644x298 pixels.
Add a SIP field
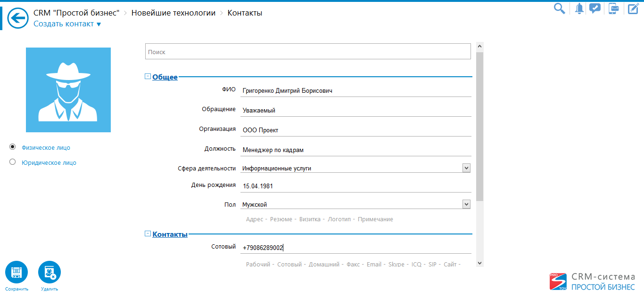pyautogui.click(x=432, y=264)
